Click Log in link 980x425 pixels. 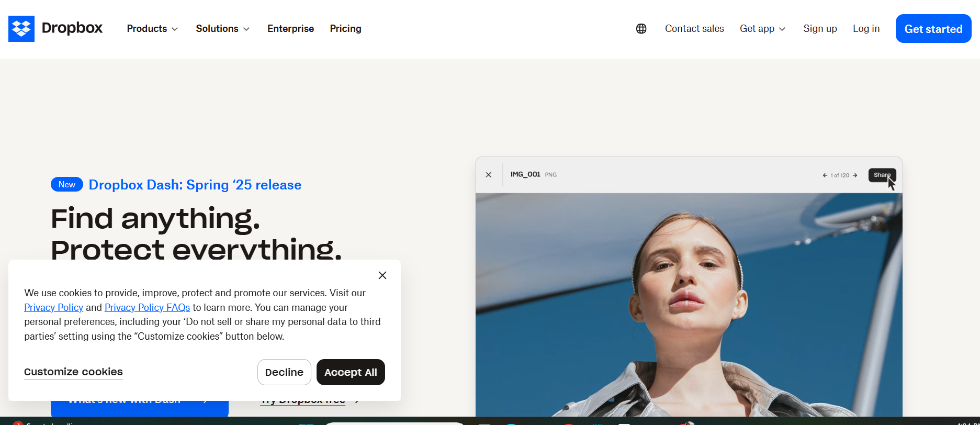coord(866,29)
